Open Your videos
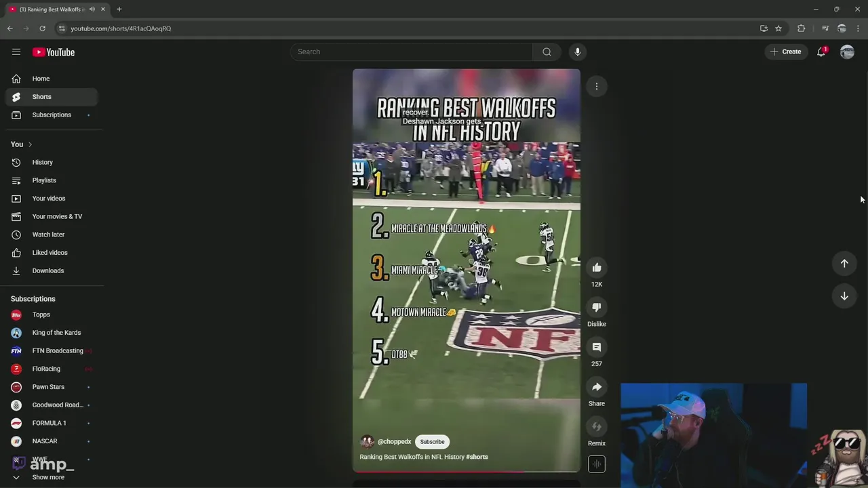Image resolution: width=868 pixels, height=488 pixels. [x=52, y=199]
